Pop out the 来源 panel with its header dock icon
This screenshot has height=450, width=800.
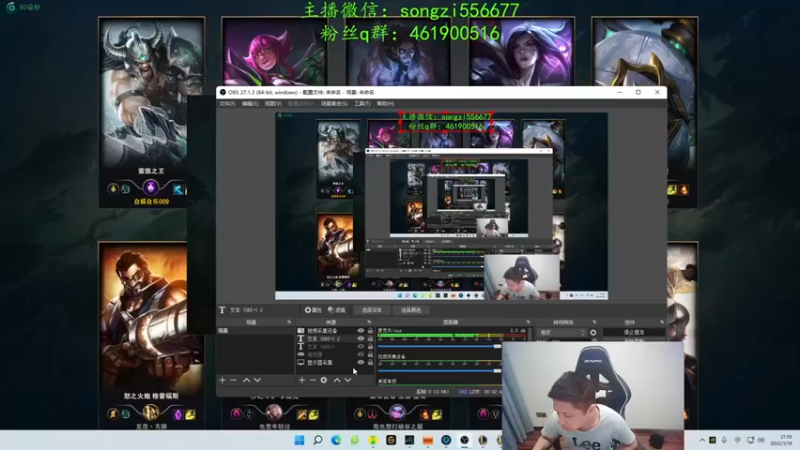[369, 322]
